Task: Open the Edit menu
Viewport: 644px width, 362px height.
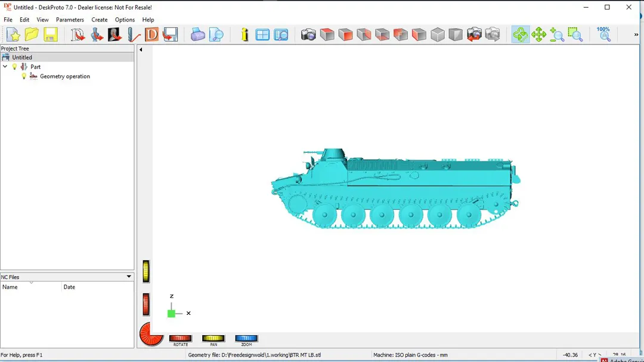Action: [24, 20]
